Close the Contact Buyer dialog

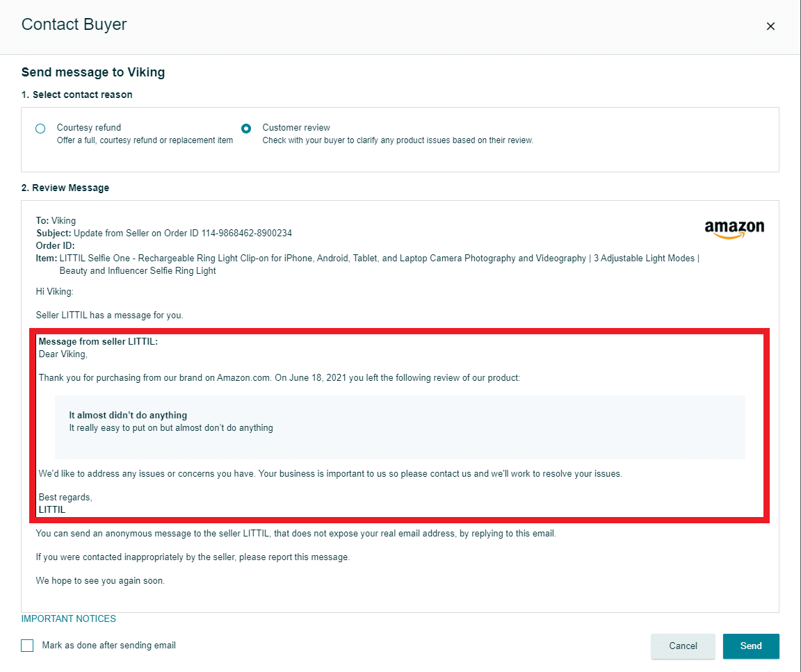770,26
